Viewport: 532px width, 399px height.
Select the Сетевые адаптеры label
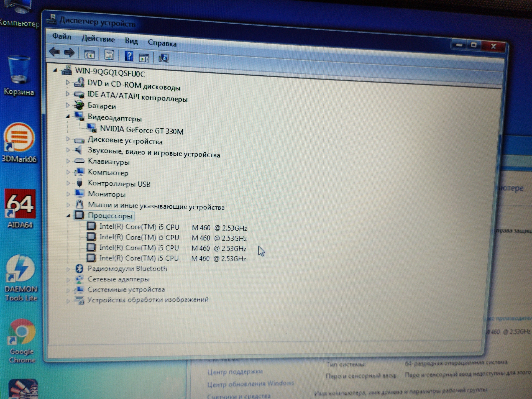118,279
